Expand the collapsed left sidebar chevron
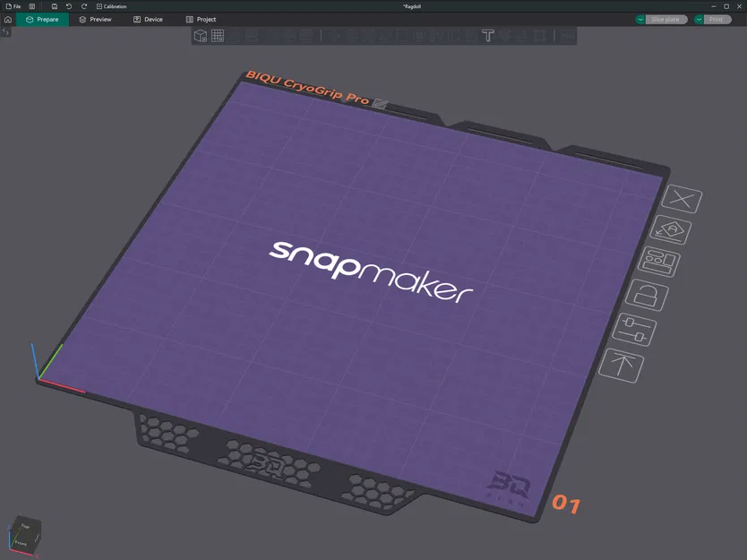747x560 pixels. [x=4, y=30]
